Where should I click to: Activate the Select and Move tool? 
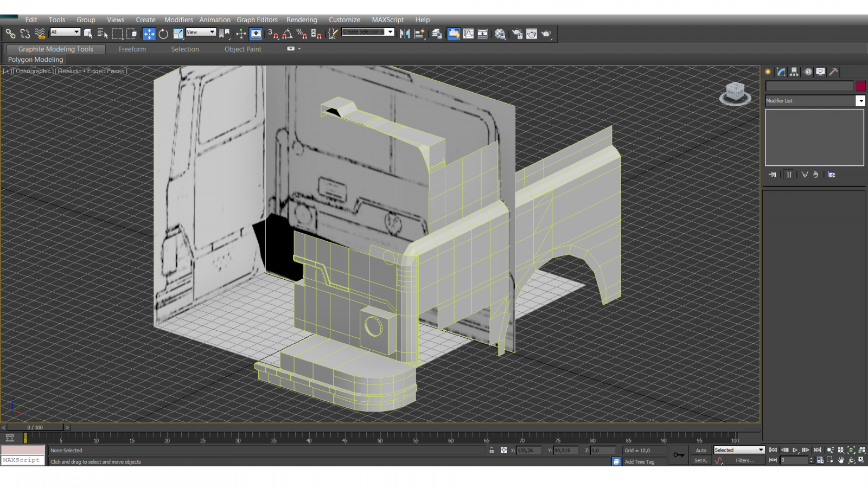149,34
